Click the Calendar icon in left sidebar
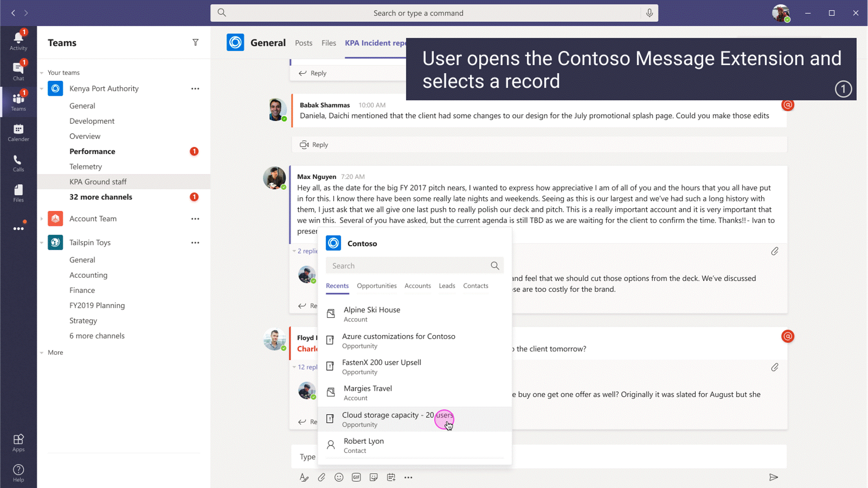Screen dimensions: 868x488 (x=19, y=132)
